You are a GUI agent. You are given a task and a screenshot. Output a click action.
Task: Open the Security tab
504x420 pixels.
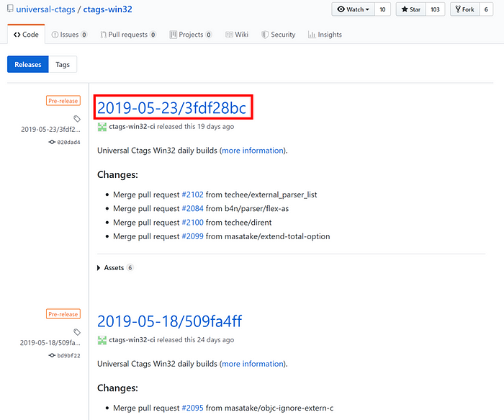coord(279,35)
